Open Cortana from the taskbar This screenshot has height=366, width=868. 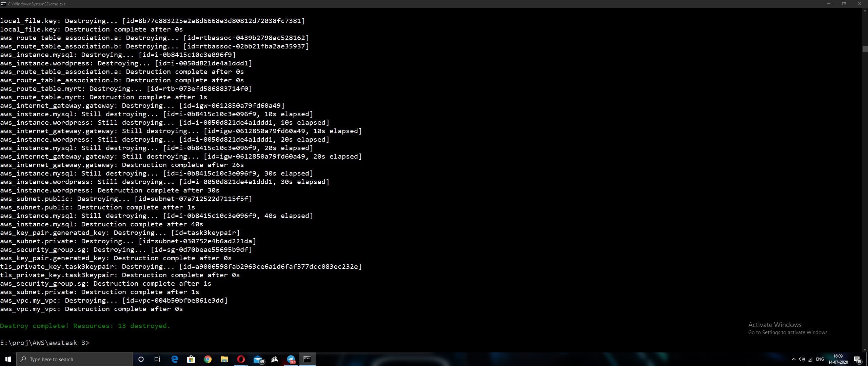pos(141,359)
